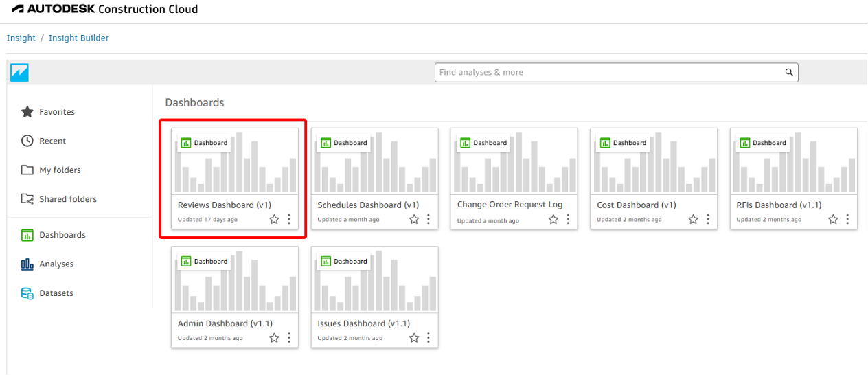This screenshot has height=375, width=868.
Task: Open Issues Dashboard (v1.1) title
Action: (x=364, y=323)
